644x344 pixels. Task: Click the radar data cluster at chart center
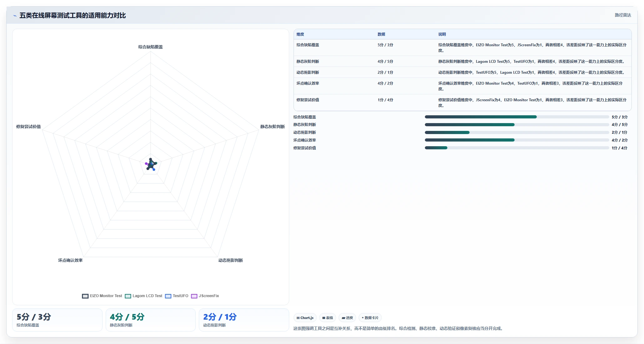(x=151, y=164)
